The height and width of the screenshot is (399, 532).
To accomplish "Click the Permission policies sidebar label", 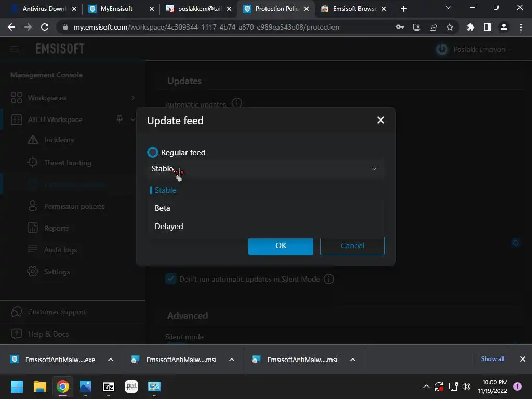I will coord(74,206).
